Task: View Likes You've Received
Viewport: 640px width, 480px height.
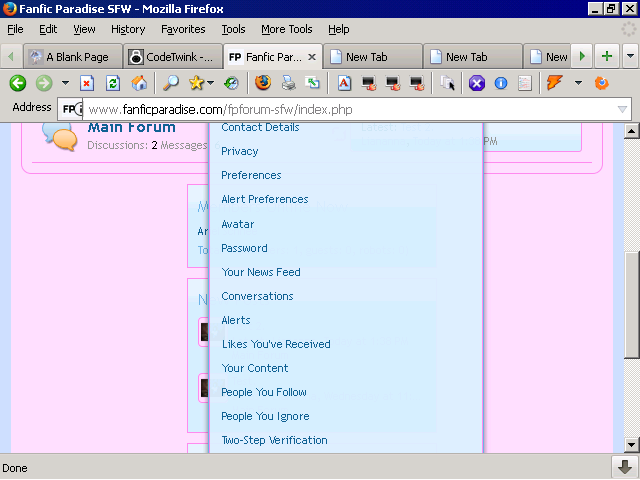Action: [276, 344]
